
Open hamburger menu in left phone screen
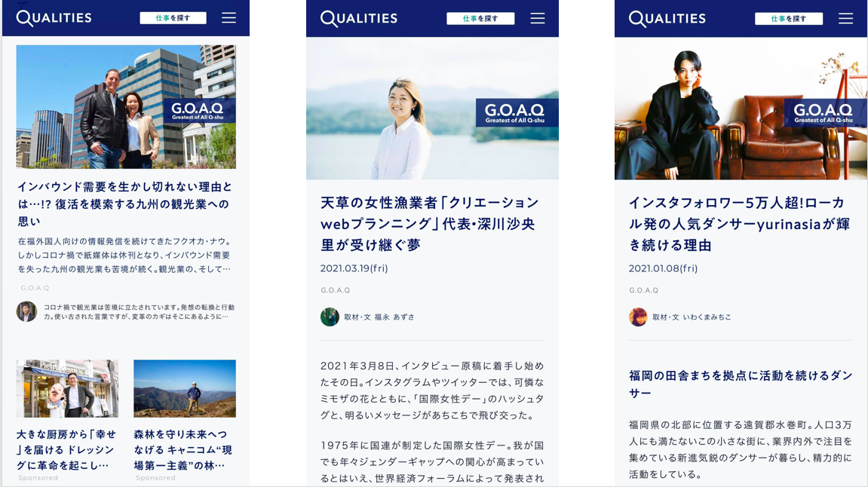click(x=229, y=17)
